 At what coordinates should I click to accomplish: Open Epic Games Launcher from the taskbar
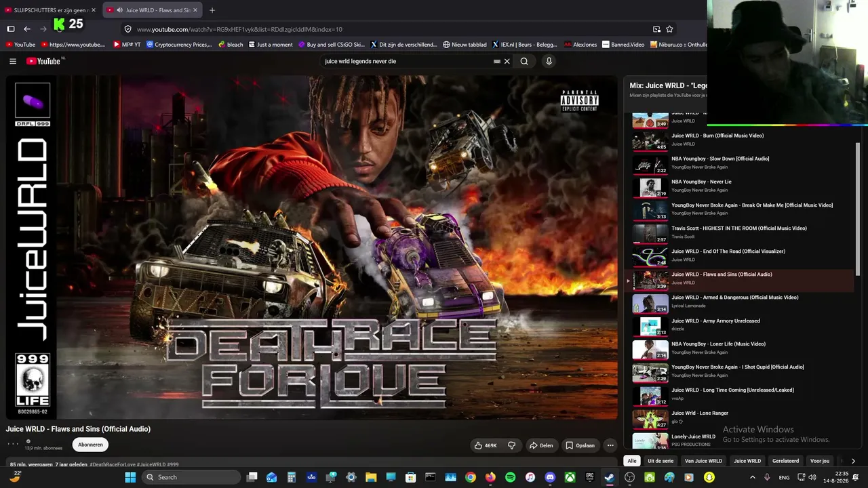pyautogui.click(x=590, y=477)
